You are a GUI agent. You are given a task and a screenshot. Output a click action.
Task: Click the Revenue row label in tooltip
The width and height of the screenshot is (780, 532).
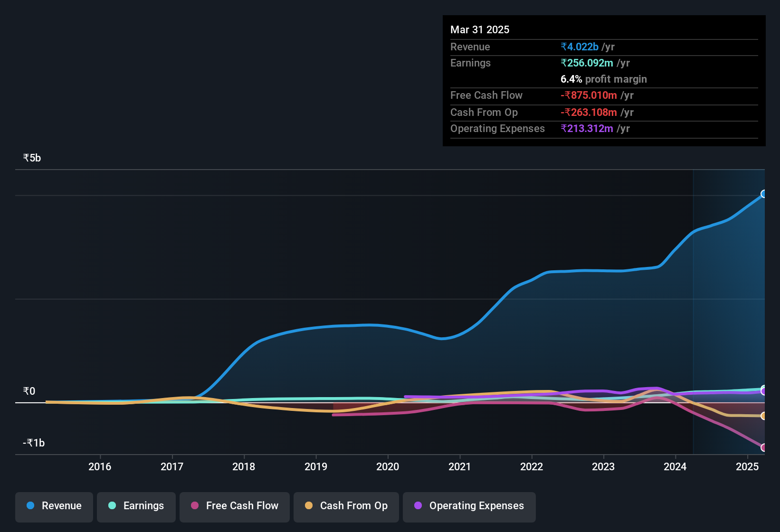[470, 47]
